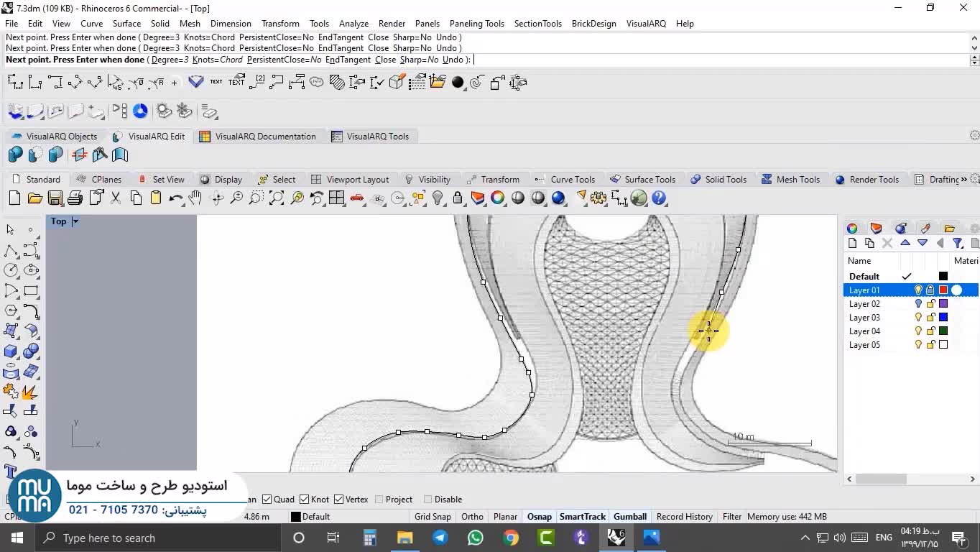980x552 pixels.
Task: Uncheck the Quad osnap checkbox
Action: coord(267,500)
